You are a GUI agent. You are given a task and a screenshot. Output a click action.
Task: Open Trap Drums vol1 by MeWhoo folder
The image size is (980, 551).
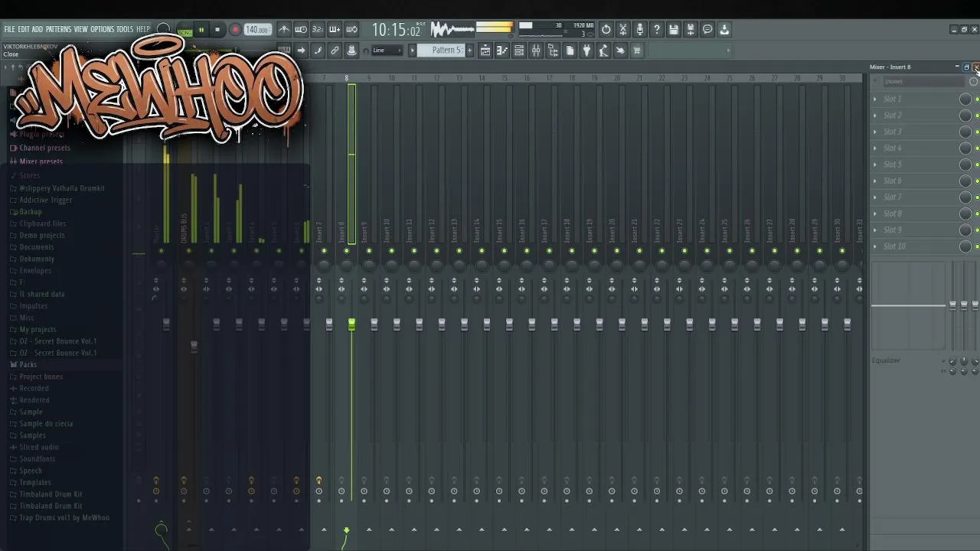click(x=64, y=518)
